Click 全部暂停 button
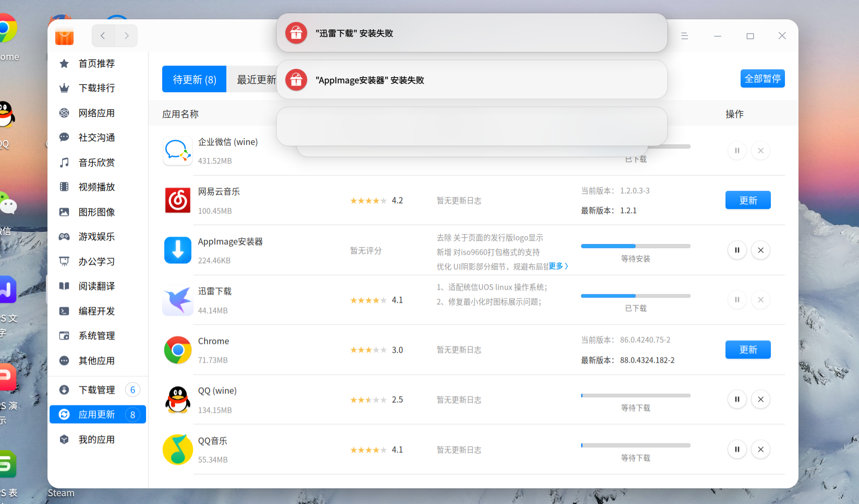This screenshot has height=504, width=859. pos(763,79)
